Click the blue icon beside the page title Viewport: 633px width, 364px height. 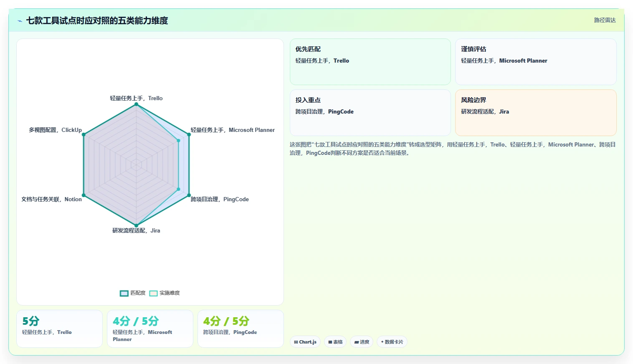pos(20,21)
